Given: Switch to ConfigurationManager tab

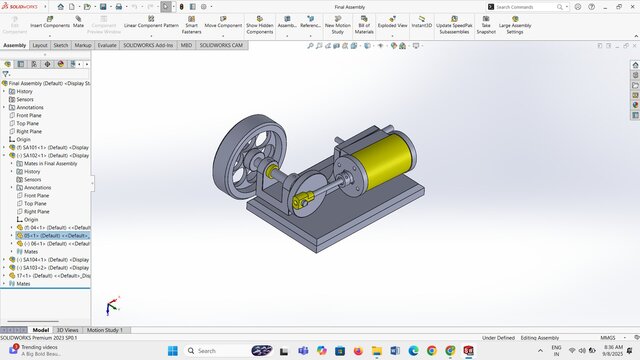Looking at the screenshot, I should 34,64.
